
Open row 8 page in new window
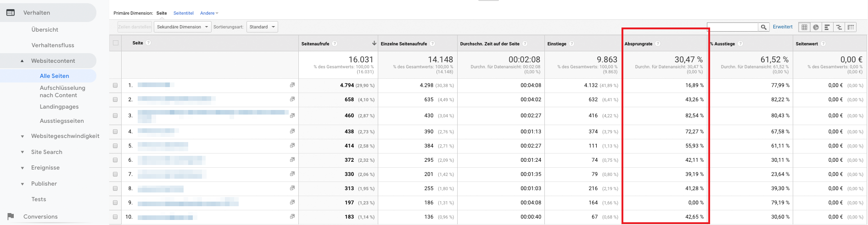point(292,188)
